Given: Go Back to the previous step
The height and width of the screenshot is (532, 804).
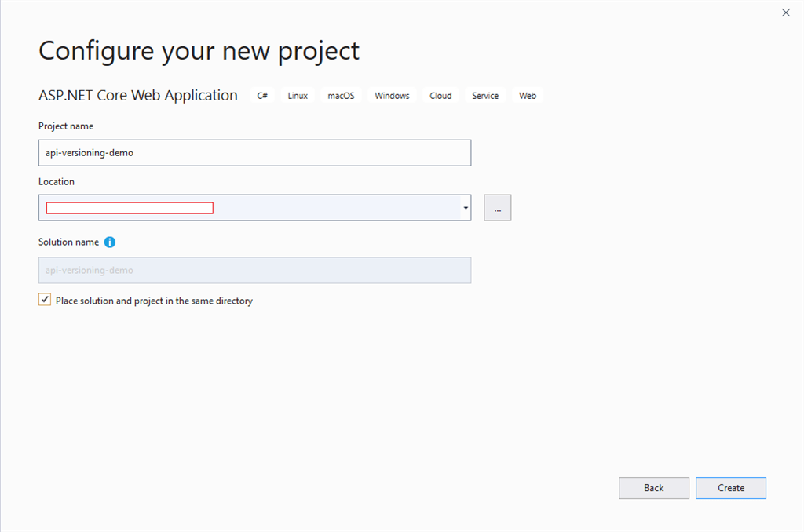Looking at the screenshot, I should click(654, 488).
